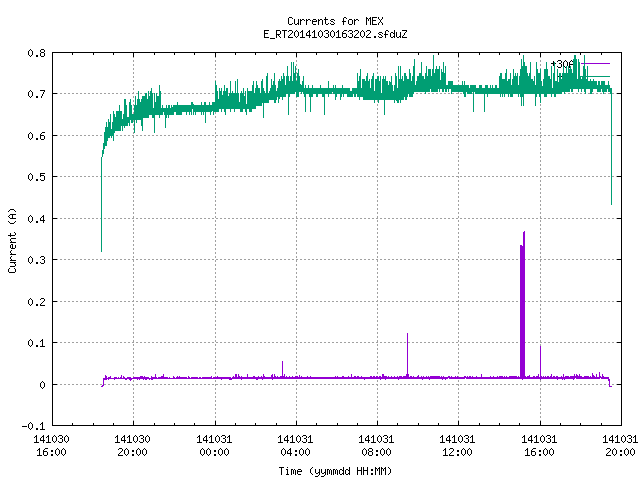640x480 pixels.
Task: Click the 'Time (yymmdd HH:MM)' x-axis label
Action: pos(335,471)
